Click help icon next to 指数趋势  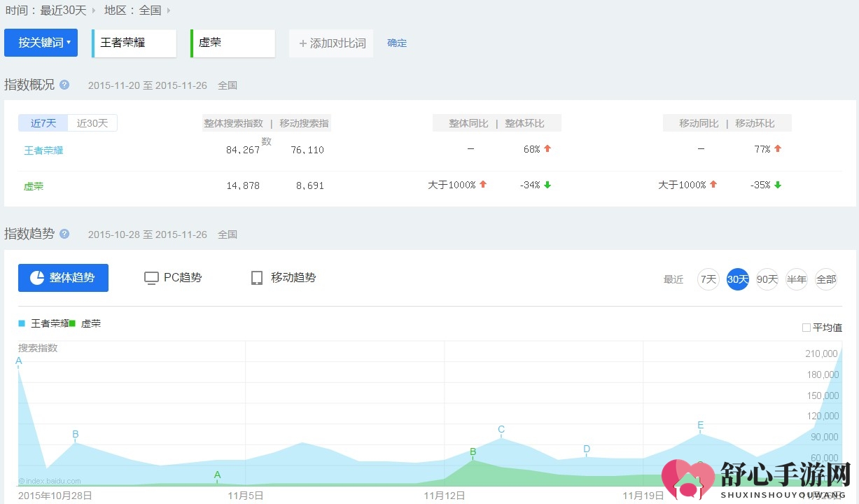[x=64, y=234]
